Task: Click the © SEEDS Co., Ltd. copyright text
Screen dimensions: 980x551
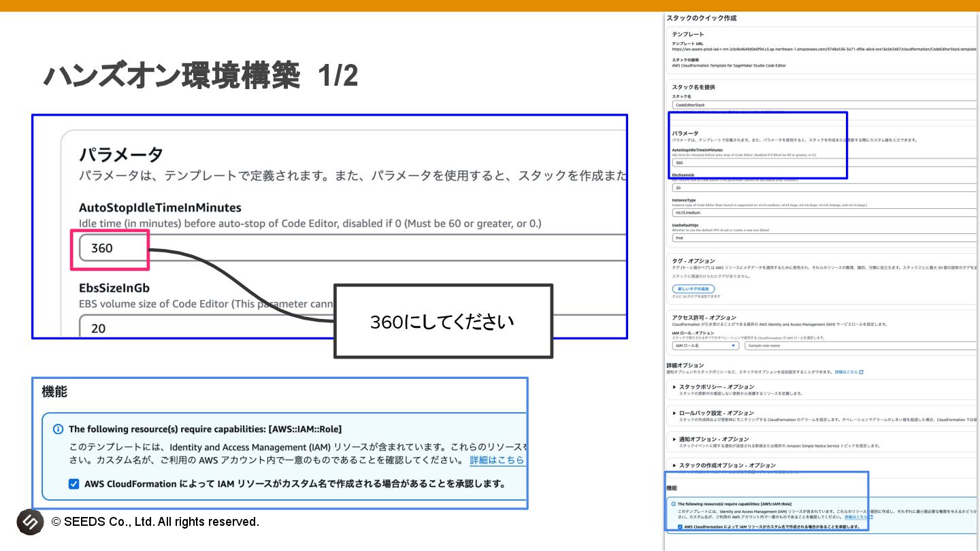Action: (155, 522)
